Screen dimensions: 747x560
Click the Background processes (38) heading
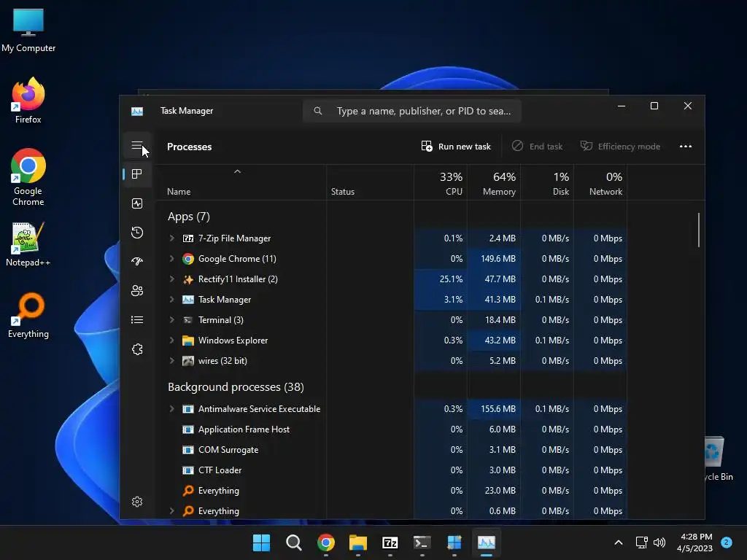(236, 387)
